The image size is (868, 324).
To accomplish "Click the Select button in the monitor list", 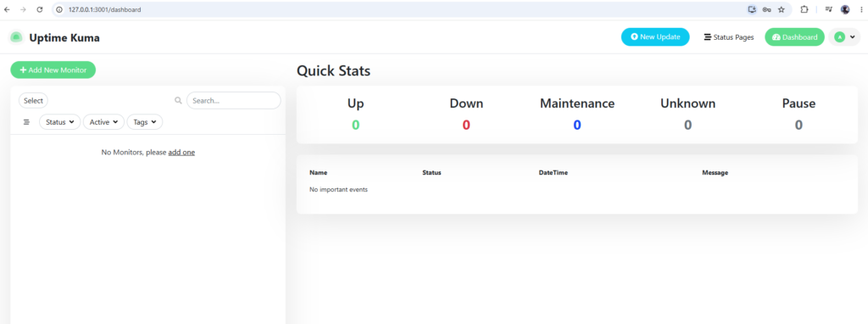I will [x=33, y=101].
